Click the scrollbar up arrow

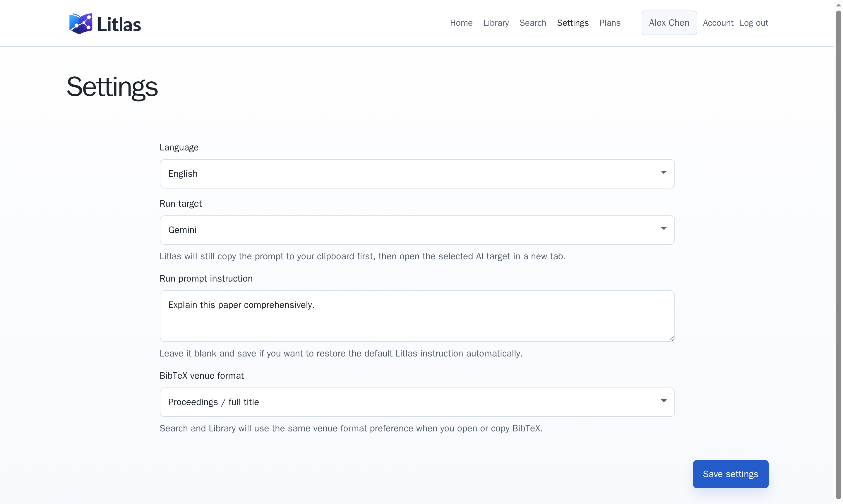click(x=838, y=5)
